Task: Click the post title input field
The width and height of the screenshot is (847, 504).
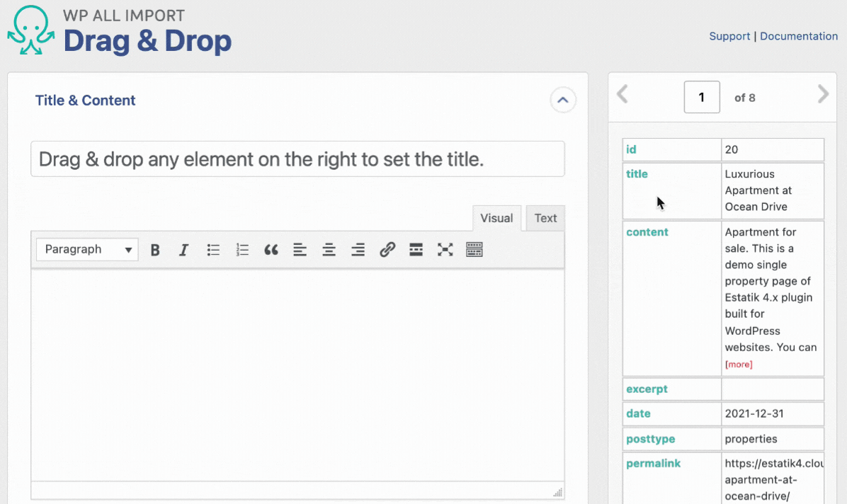Action: coord(297,159)
